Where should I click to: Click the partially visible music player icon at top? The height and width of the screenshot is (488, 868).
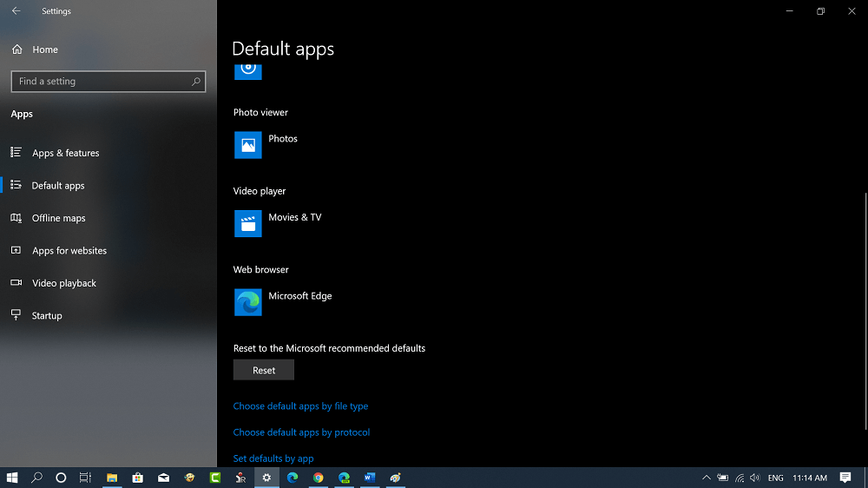(248, 72)
